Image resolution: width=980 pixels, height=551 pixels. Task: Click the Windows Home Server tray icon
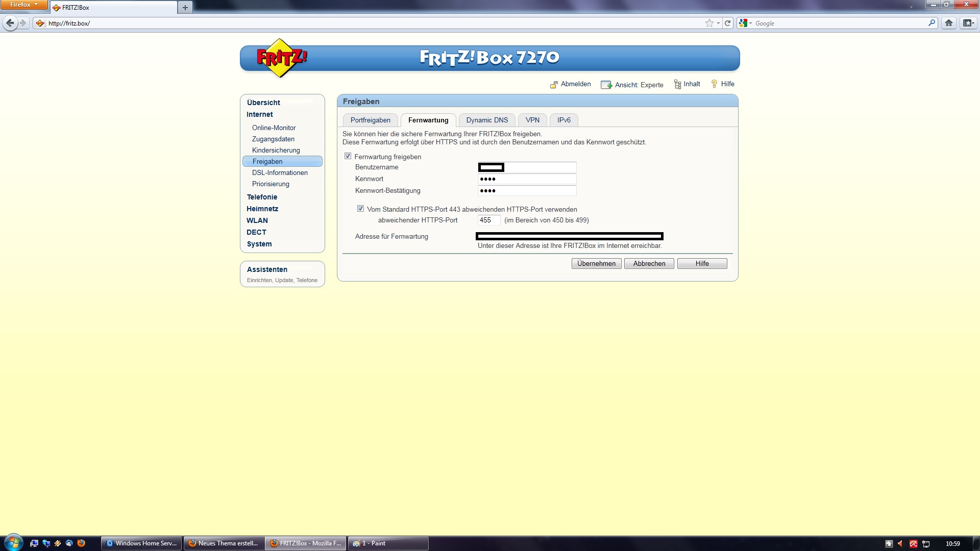coord(889,544)
